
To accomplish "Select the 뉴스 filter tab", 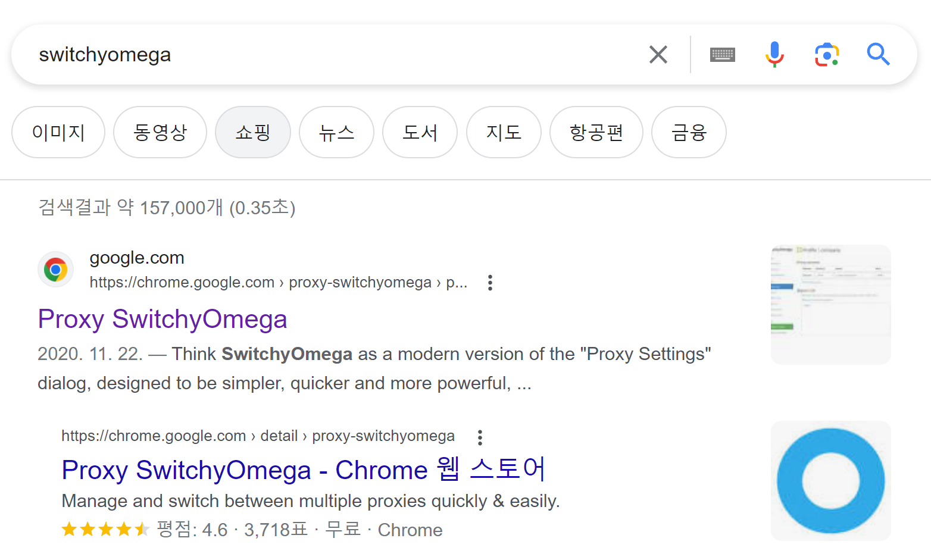I will coord(336,132).
